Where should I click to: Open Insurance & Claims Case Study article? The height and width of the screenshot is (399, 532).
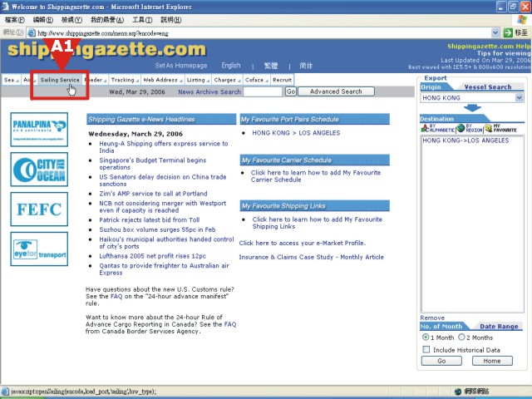pyautogui.click(x=311, y=257)
